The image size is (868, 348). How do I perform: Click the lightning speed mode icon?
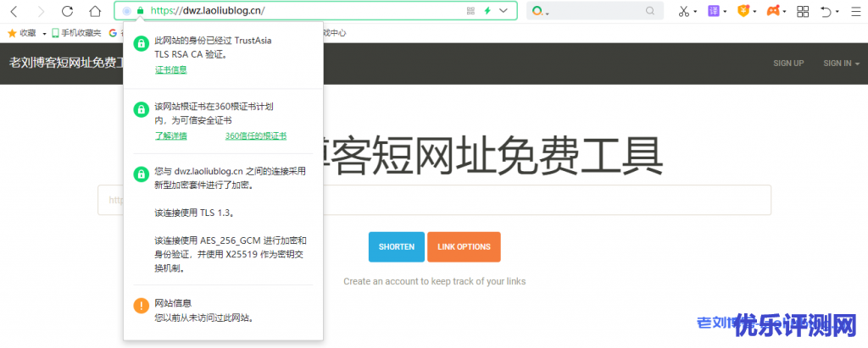point(487,11)
